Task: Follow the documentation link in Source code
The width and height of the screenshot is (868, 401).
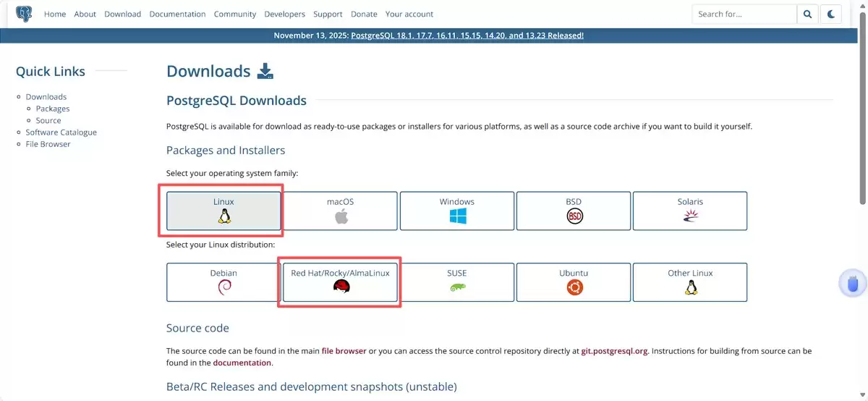Action: (x=242, y=363)
